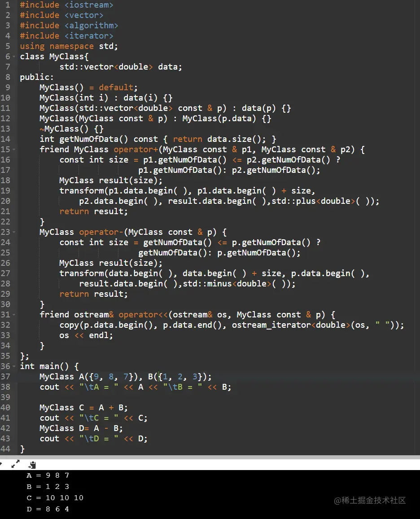Click 'using namespace std;' text

pyautogui.click(x=69, y=46)
